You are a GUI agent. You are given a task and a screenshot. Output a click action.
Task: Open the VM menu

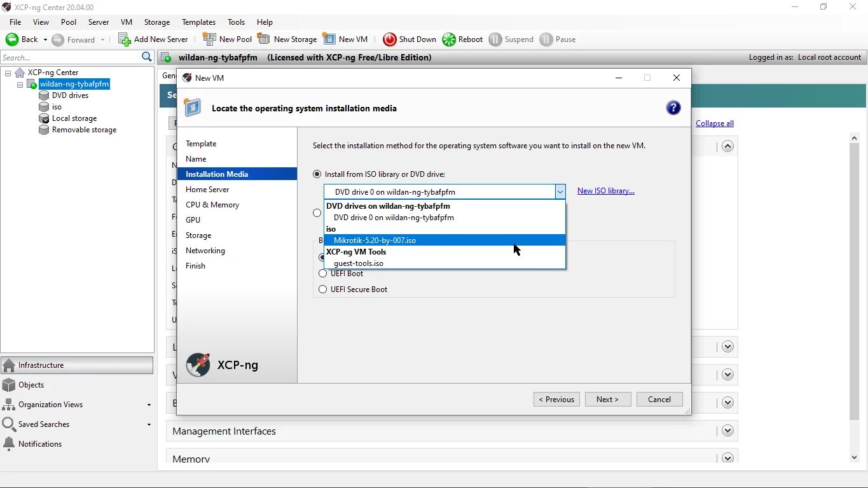[x=127, y=22]
